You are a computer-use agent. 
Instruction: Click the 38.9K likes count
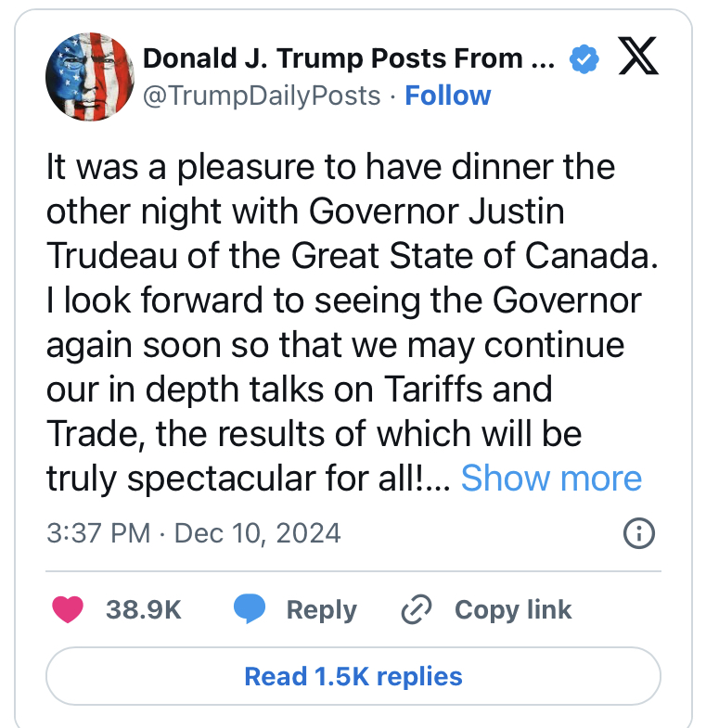[143, 609]
